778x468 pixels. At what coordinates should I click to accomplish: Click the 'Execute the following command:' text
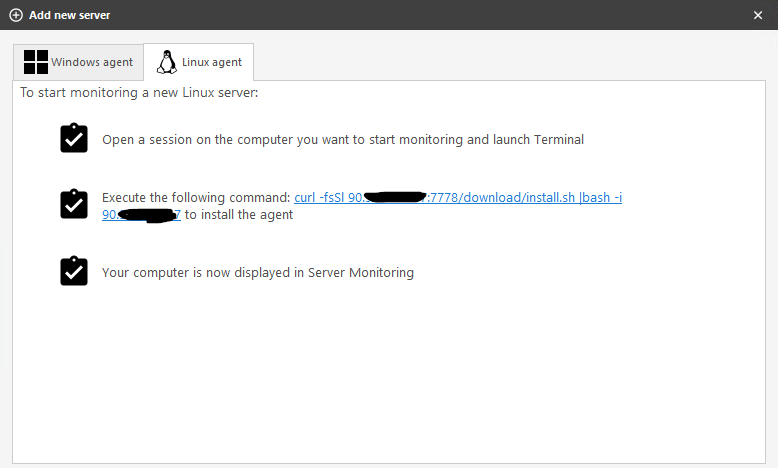pyautogui.click(x=196, y=198)
